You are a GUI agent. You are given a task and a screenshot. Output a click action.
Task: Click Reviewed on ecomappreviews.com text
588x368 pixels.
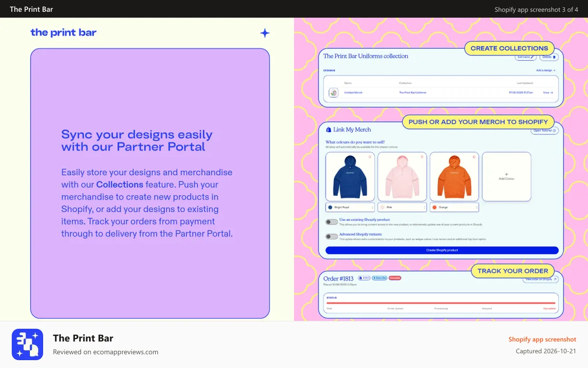105,352
